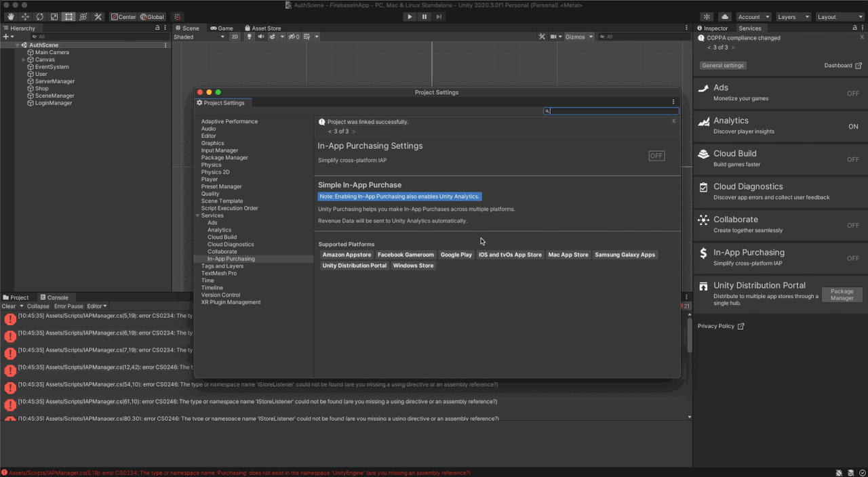Screen dimensions: 868x477
Task: Switch to the Game tab
Action: (x=222, y=28)
